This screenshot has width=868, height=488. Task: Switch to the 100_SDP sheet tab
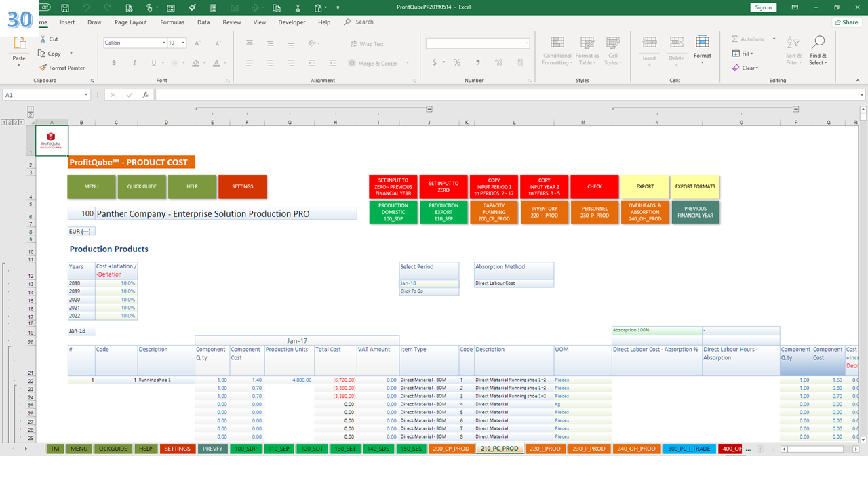pyautogui.click(x=245, y=449)
